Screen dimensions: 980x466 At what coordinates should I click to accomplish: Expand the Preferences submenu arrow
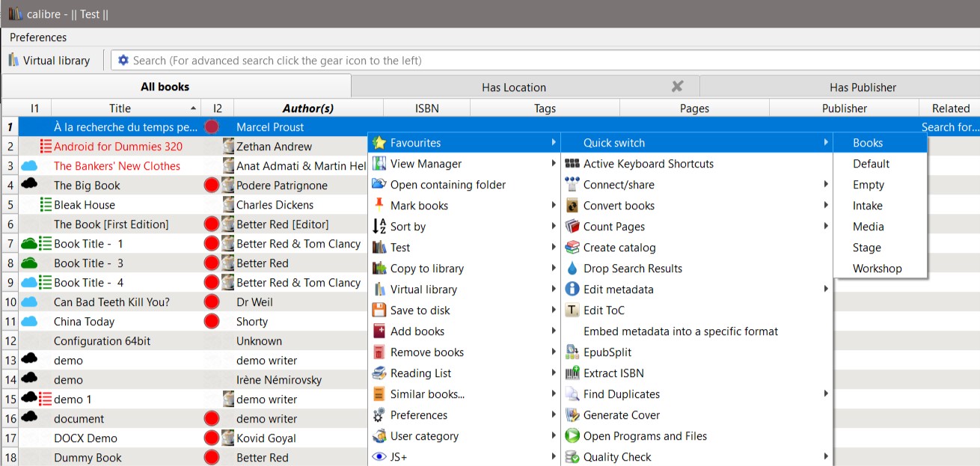(554, 415)
